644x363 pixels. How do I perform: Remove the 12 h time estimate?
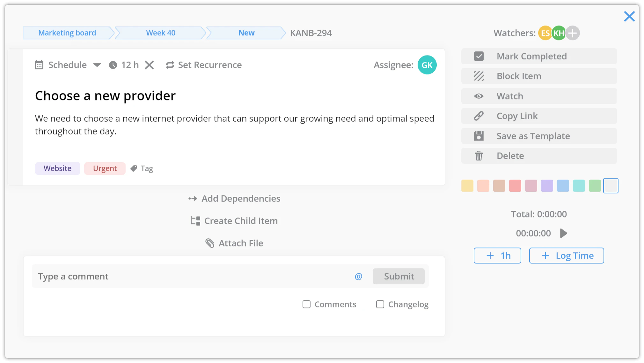pos(149,65)
